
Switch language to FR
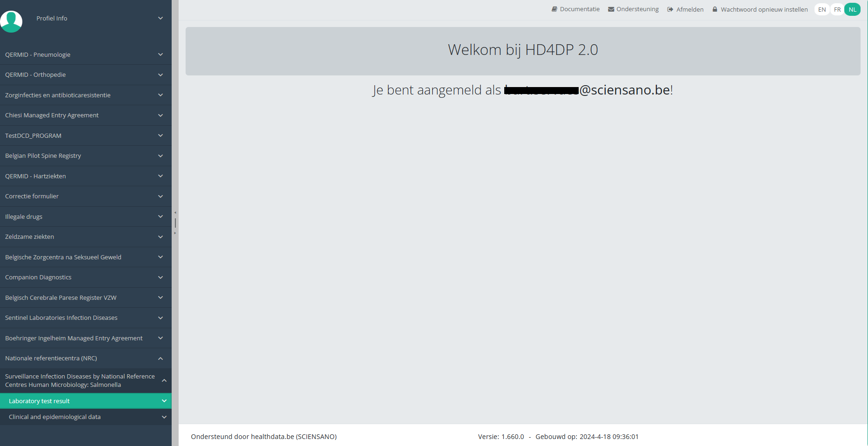pyautogui.click(x=837, y=9)
